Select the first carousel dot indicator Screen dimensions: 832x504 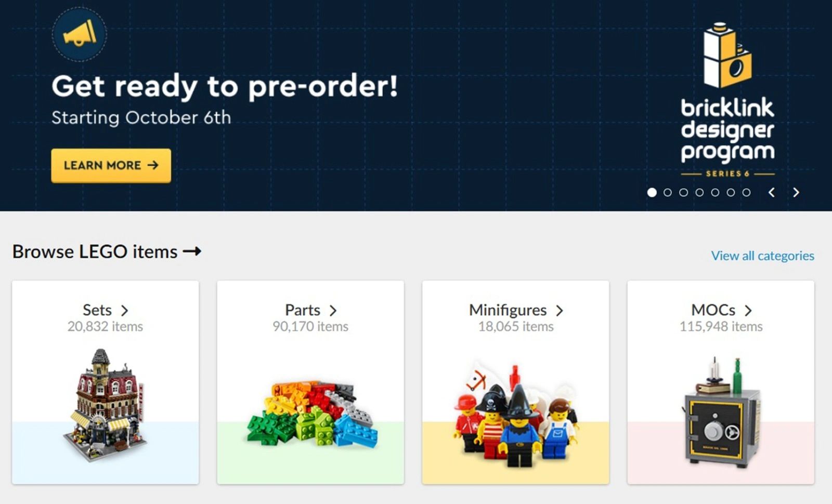pyautogui.click(x=652, y=192)
